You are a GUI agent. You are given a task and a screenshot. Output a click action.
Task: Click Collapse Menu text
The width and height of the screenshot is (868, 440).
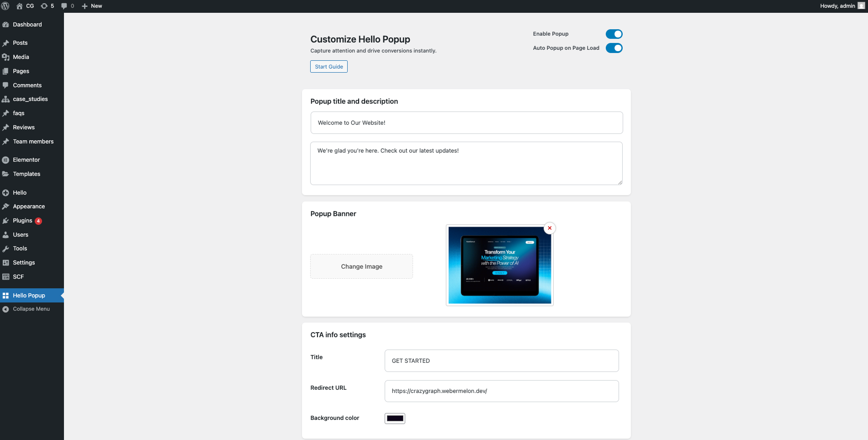[32, 309]
